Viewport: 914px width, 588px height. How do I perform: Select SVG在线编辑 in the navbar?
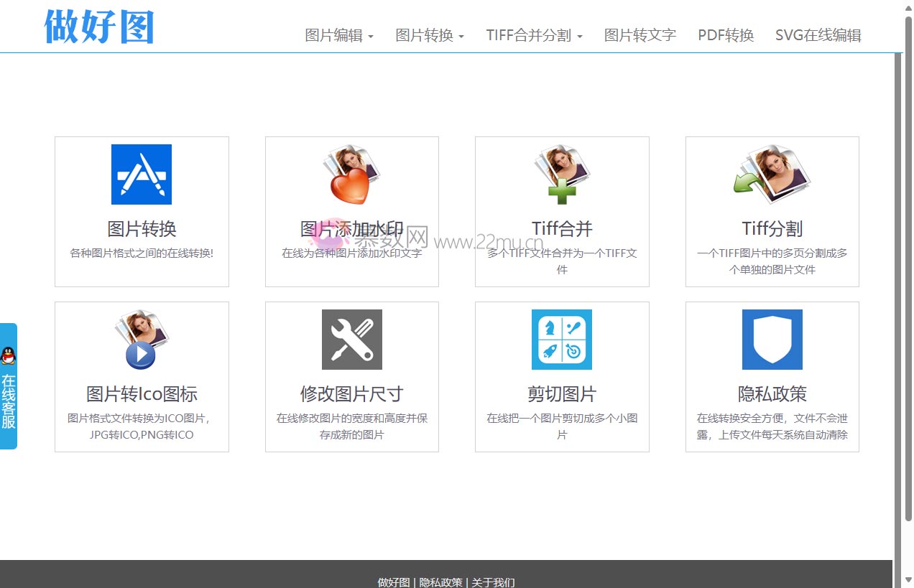point(818,34)
